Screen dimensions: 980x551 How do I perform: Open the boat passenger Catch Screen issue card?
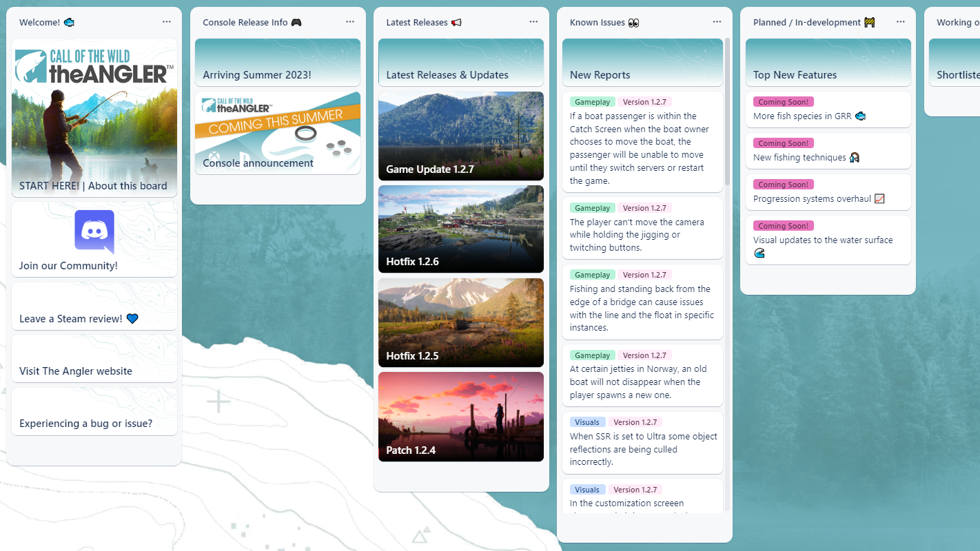click(642, 142)
